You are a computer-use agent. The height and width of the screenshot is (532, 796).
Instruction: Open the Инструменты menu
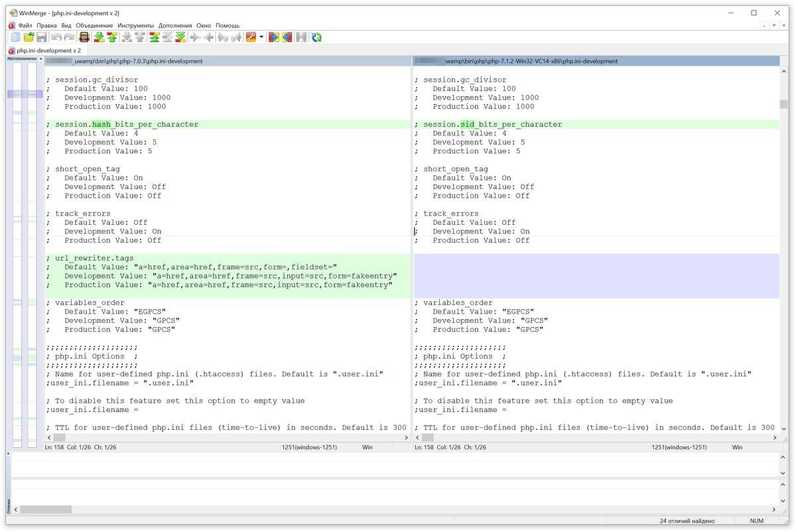[x=136, y=25]
